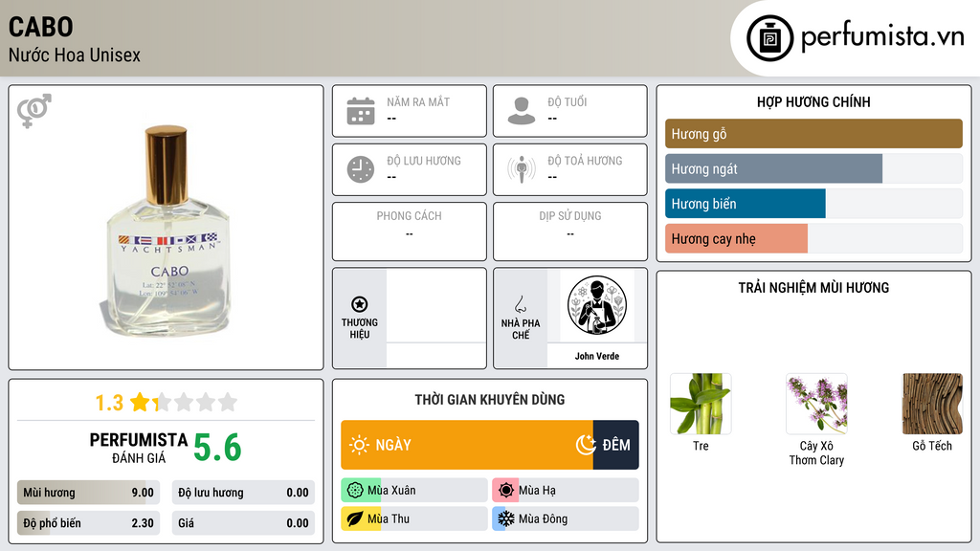Click the CABO title heading
Image resolution: width=980 pixels, height=551 pixels.
[40, 27]
